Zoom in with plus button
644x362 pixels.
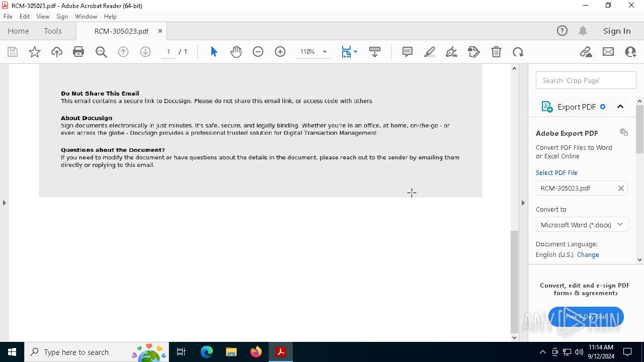[280, 52]
